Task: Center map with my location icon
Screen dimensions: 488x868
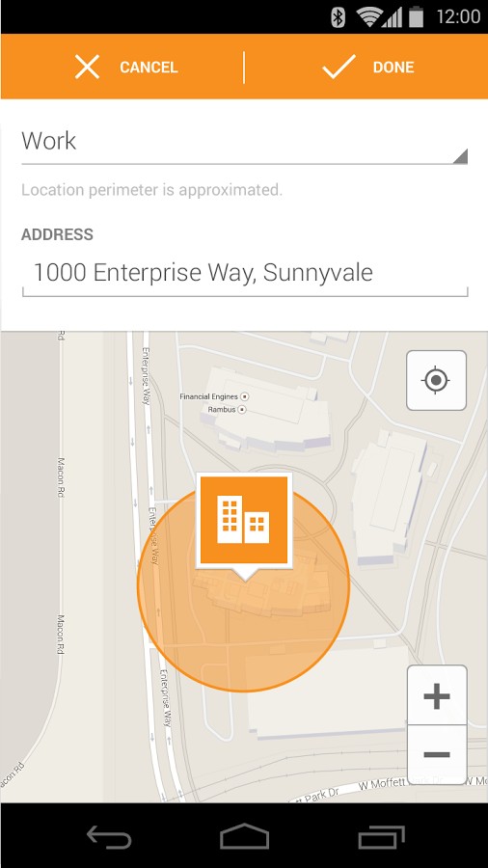Action: click(437, 380)
